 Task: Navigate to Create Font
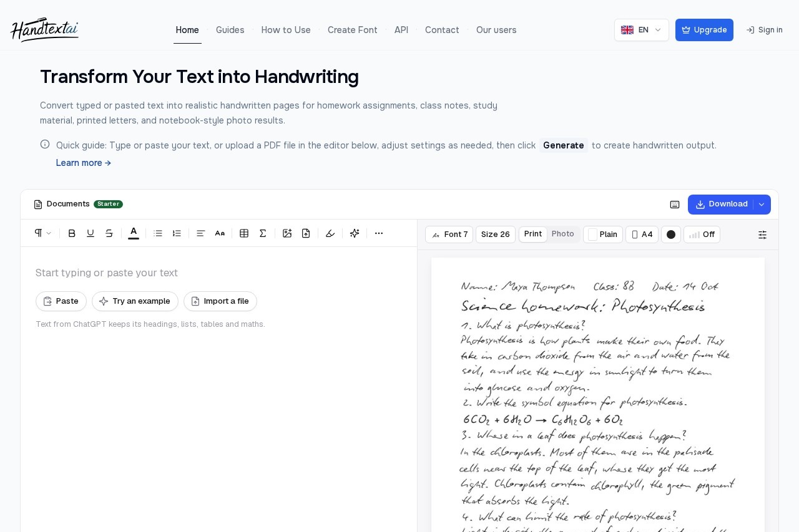tap(353, 30)
